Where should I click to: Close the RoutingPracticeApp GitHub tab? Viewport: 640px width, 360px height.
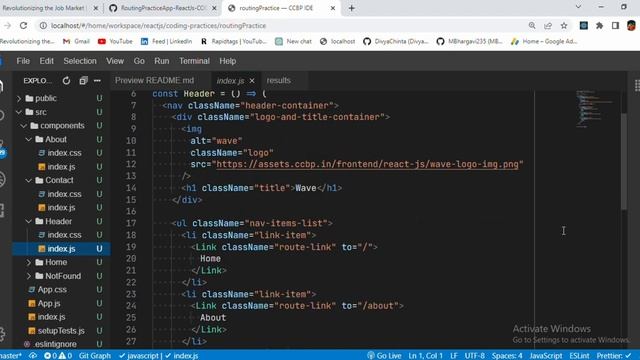(214, 8)
